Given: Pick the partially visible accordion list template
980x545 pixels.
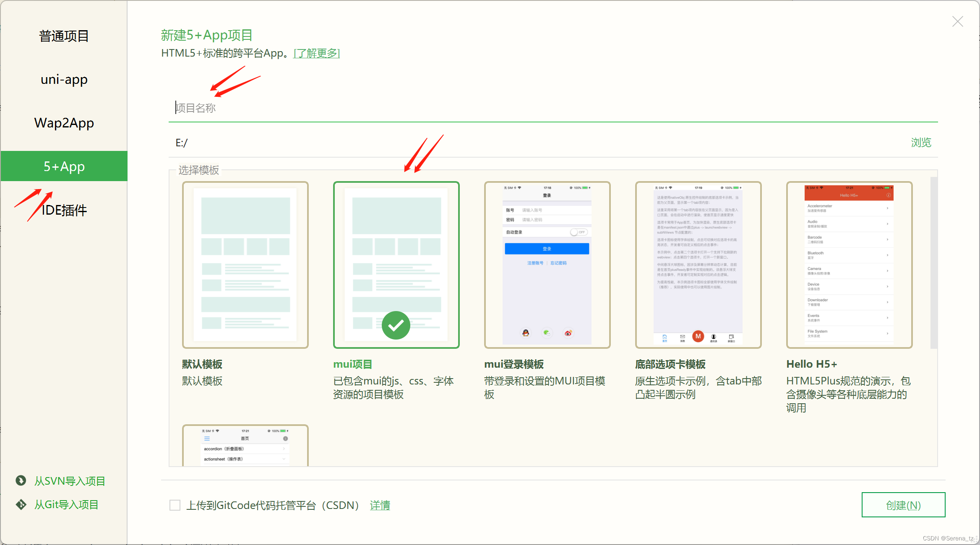Looking at the screenshot, I should tap(245, 445).
